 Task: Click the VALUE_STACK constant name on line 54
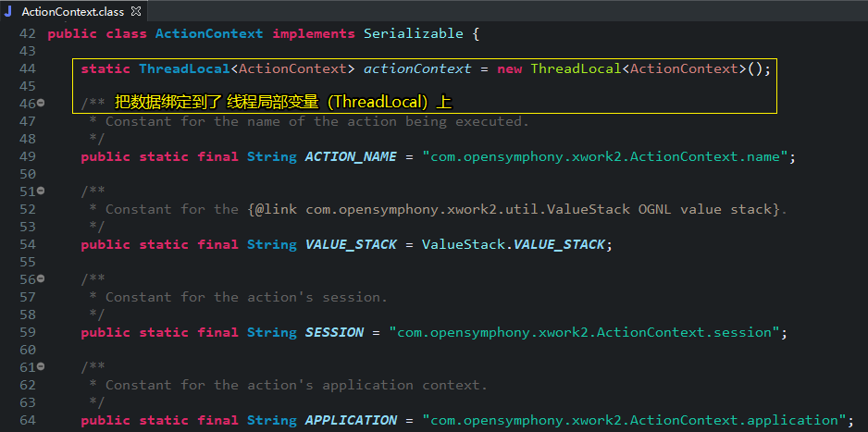pos(351,244)
